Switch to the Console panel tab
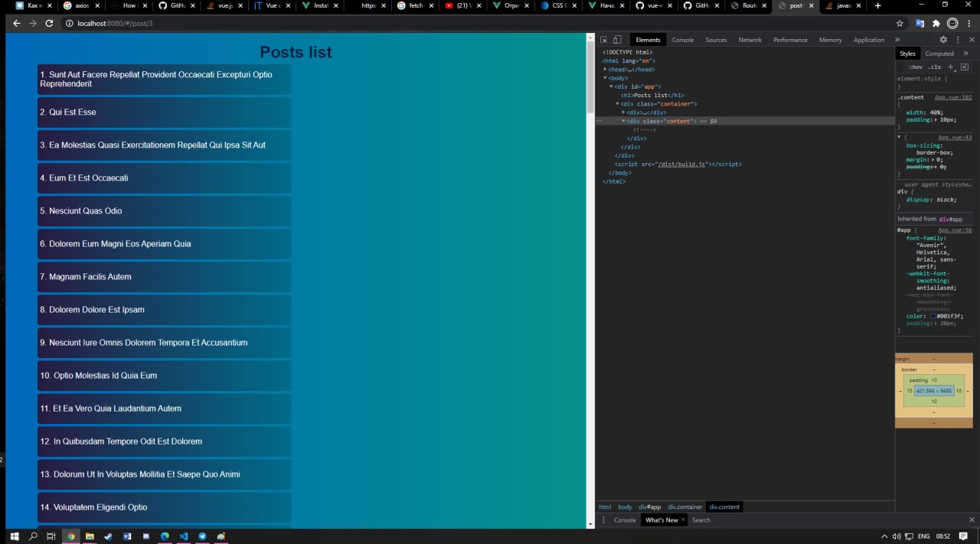980x544 pixels. pyautogui.click(x=683, y=40)
